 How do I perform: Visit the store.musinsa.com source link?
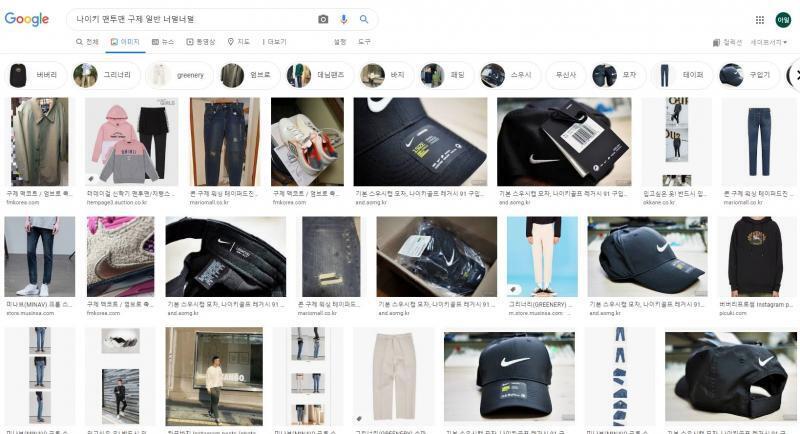(x=30, y=313)
